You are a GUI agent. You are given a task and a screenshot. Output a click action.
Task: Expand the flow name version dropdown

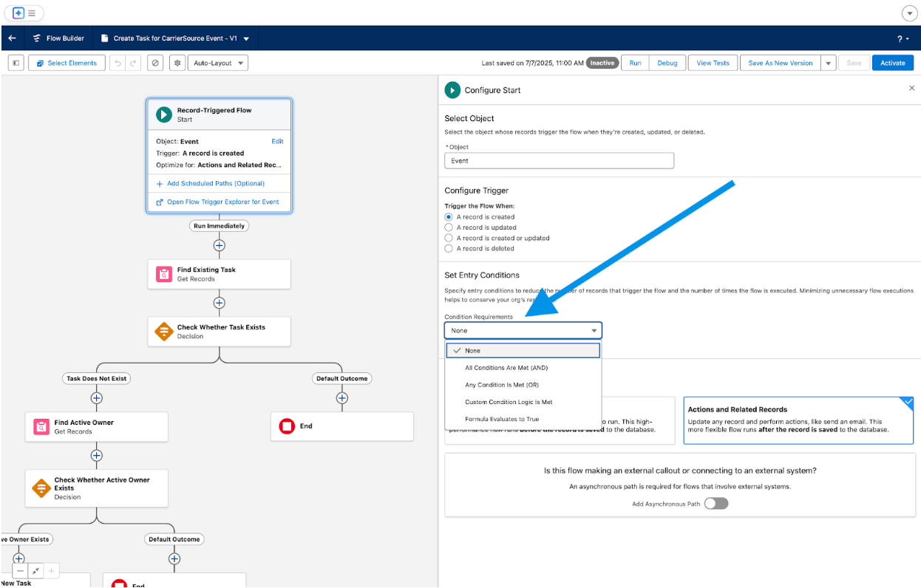coord(246,38)
